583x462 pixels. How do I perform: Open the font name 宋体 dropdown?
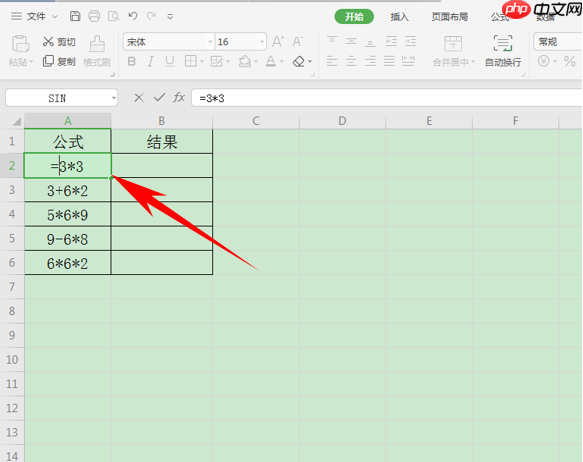(x=210, y=42)
